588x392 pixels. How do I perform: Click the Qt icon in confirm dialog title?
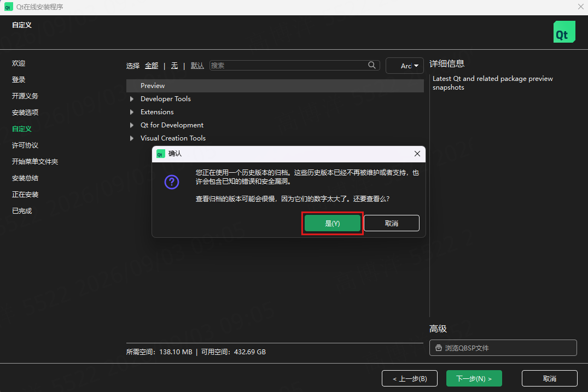click(160, 154)
